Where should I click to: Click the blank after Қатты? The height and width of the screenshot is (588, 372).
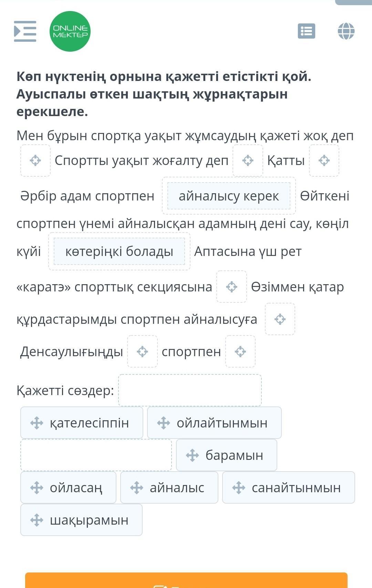point(324,161)
